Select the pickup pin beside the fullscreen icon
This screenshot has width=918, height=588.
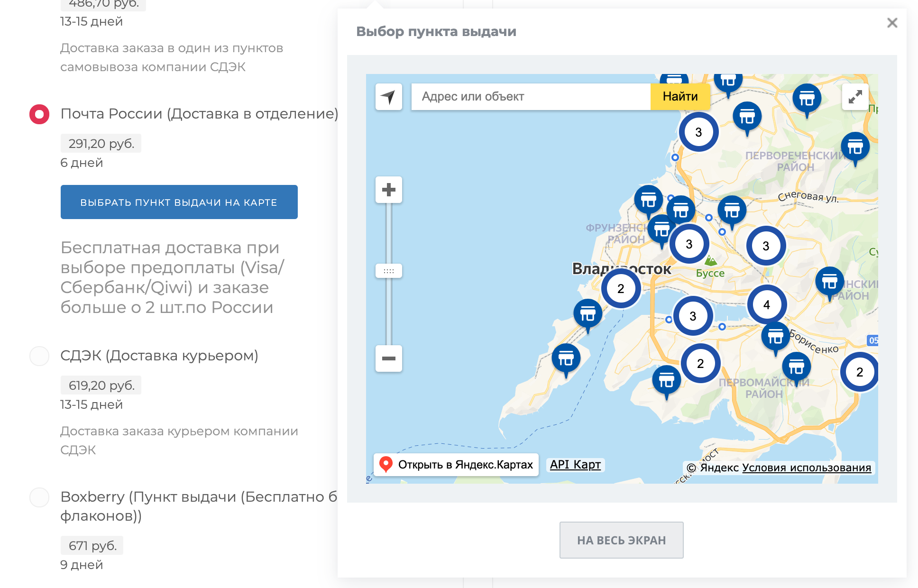(x=807, y=100)
